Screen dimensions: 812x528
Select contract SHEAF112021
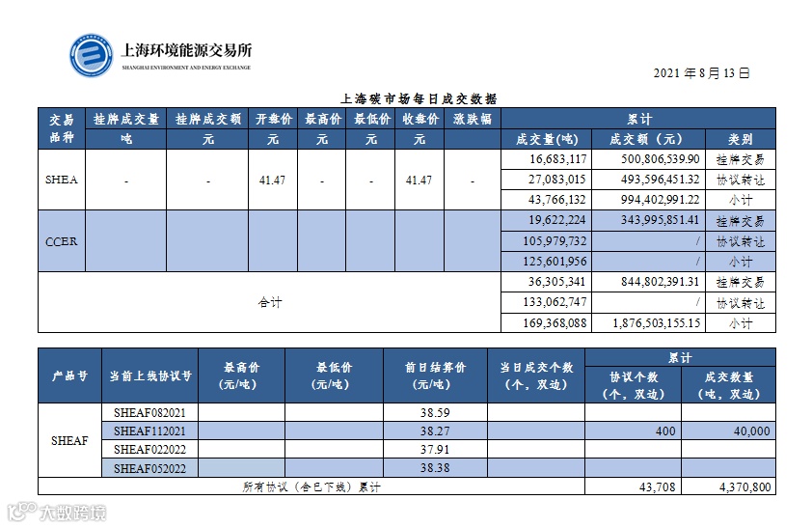(149, 431)
